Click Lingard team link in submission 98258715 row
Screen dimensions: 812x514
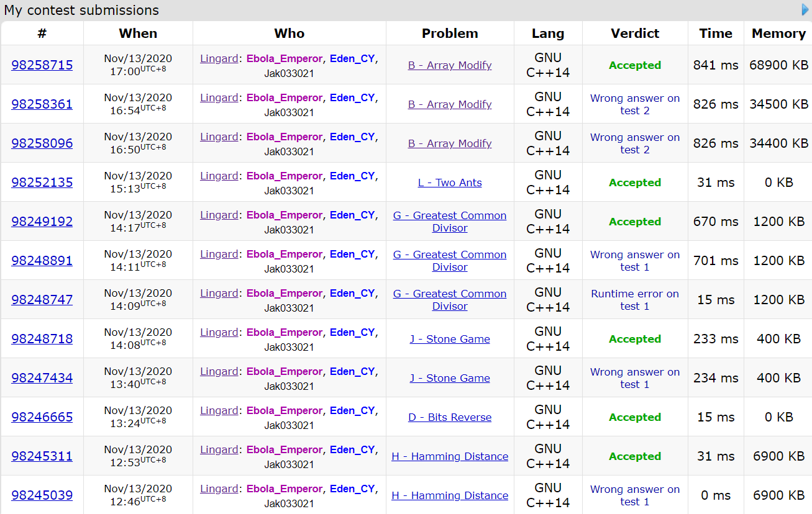coord(219,59)
